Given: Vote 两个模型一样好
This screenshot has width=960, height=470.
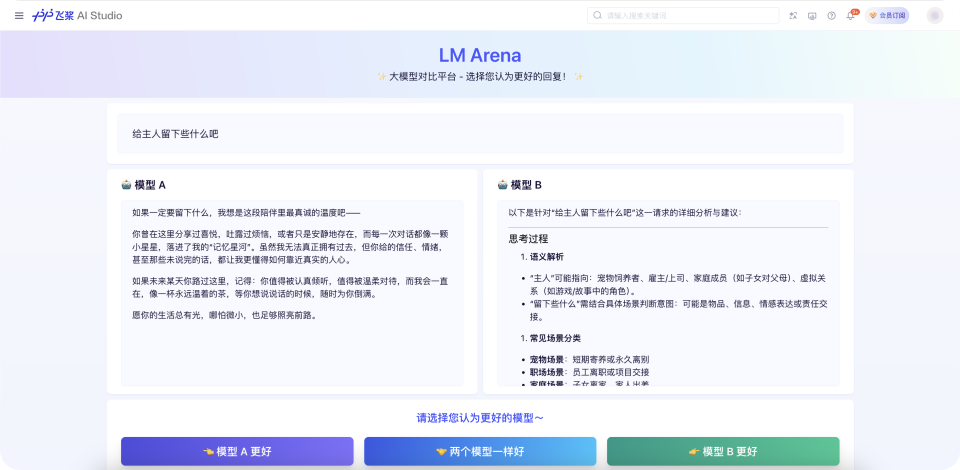Looking at the screenshot, I should (480, 452).
